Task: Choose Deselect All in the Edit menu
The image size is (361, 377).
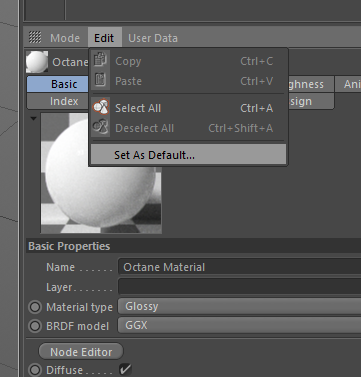Action: click(x=188, y=128)
